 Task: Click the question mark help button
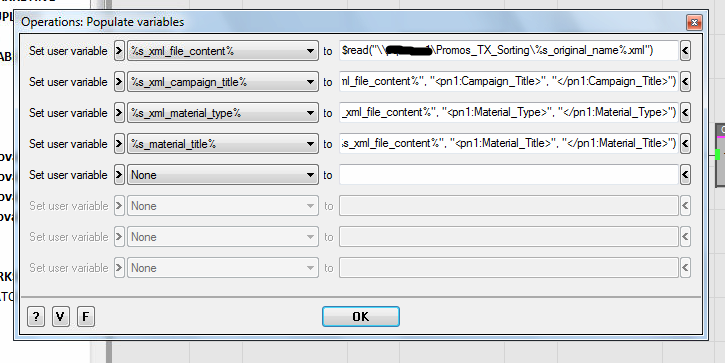click(36, 317)
